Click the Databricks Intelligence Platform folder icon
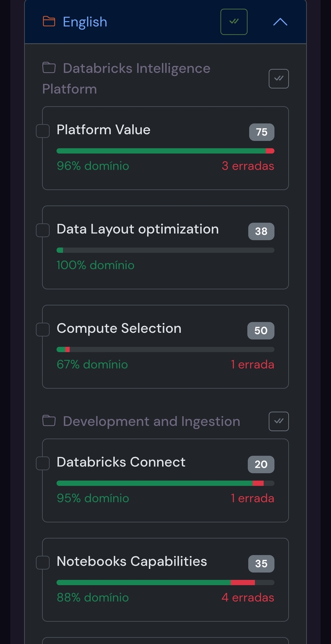331x644 pixels. 49,68
